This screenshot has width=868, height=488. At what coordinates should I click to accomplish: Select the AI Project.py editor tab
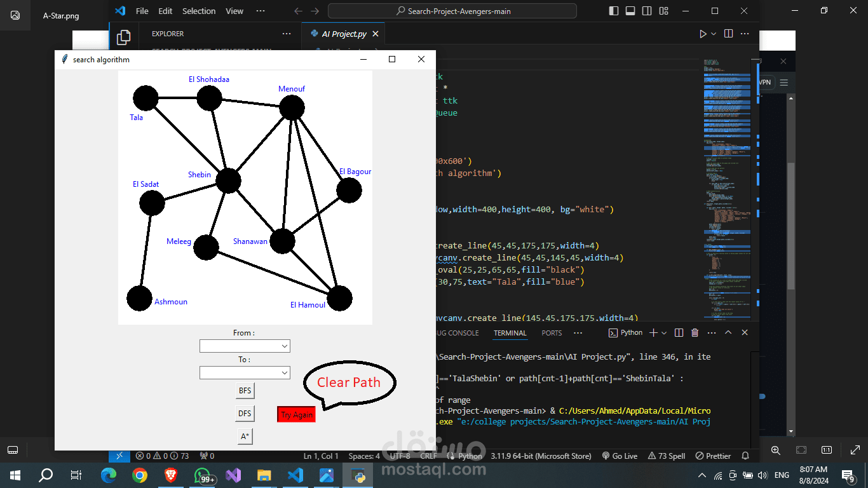pos(343,34)
